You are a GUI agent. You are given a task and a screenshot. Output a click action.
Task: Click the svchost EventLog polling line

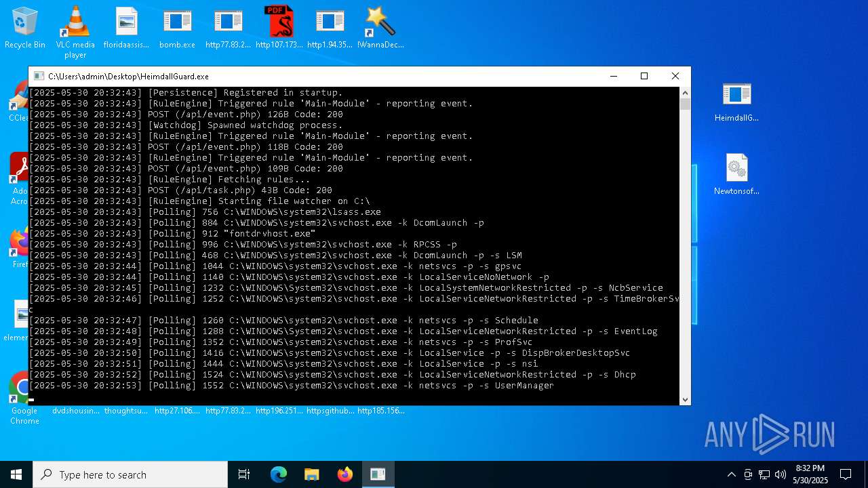coord(343,331)
